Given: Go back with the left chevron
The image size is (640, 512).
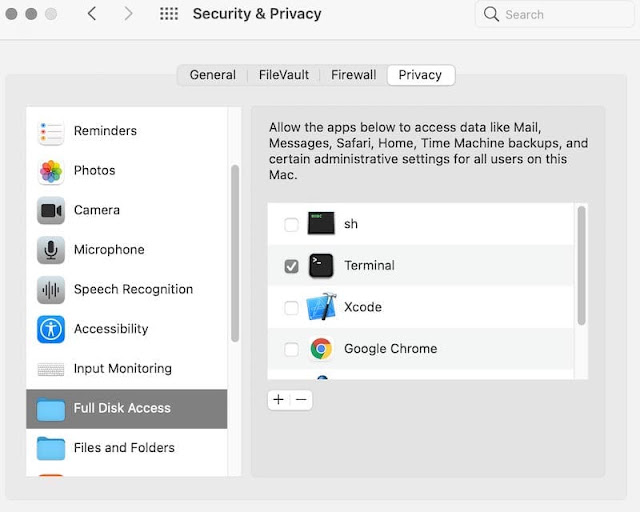Looking at the screenshot, I should pyautogui.click(x=92, y=14).
